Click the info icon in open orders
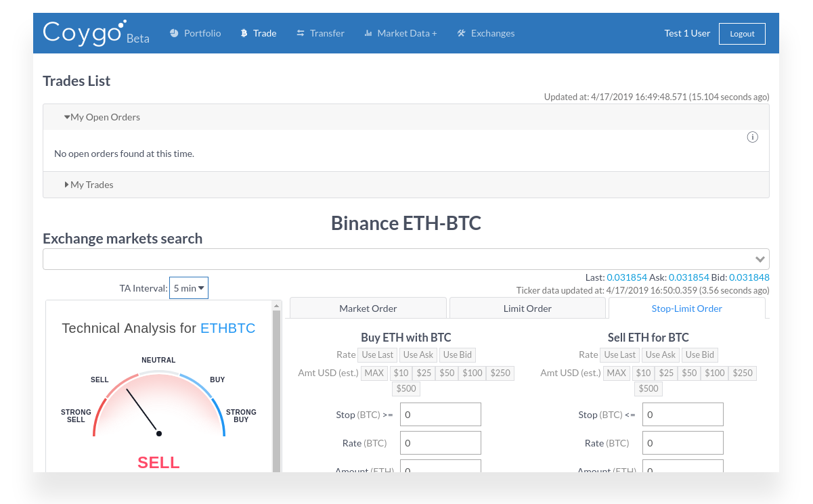 tap(752, 137)
